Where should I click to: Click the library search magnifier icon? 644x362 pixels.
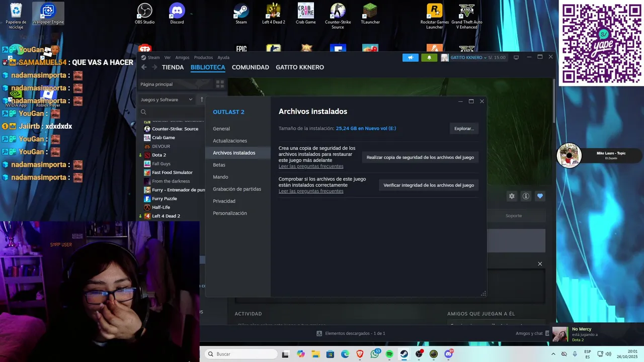coord(143,112)
